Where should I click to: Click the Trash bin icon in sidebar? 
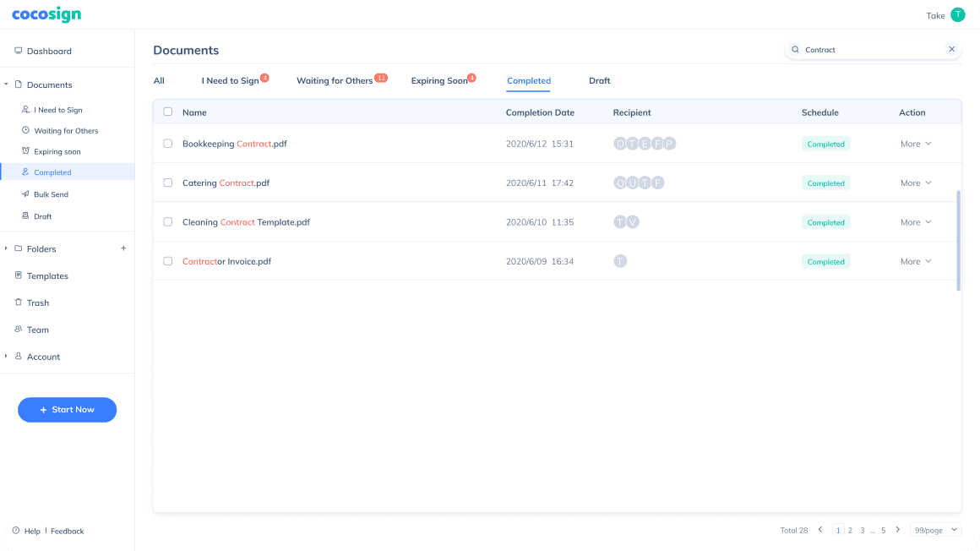click(x=18, y=303)
